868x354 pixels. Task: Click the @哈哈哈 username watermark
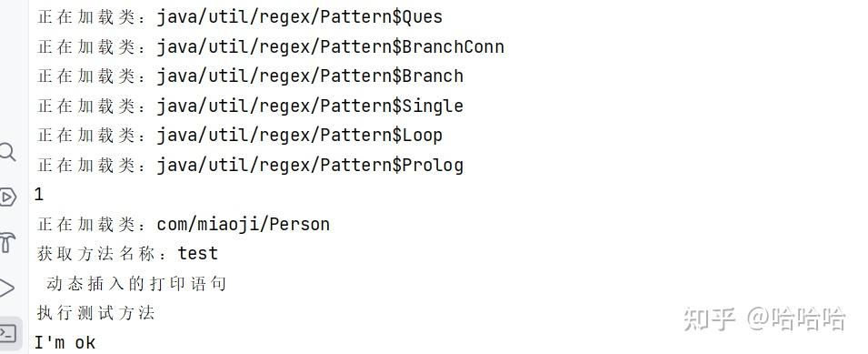pyautogui.click(x=796, y=319)
